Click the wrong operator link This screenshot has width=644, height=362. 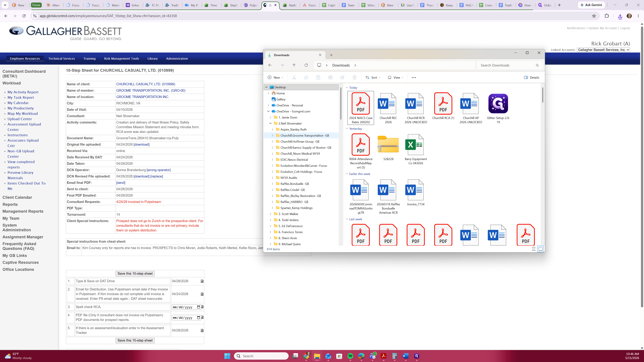pos(158,170)
